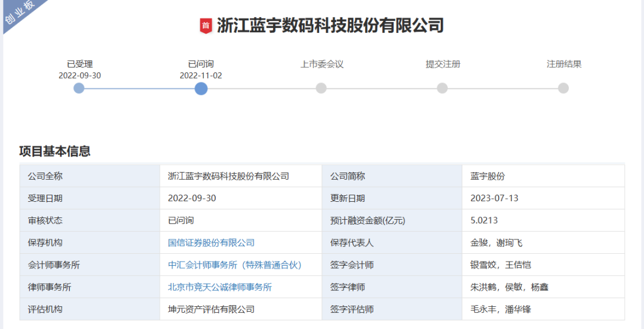The height and width of the screenshot is (329, 644).
Task: Click the 公司简称 label cell
Action: pyautogui.click(x=392, y=176)
